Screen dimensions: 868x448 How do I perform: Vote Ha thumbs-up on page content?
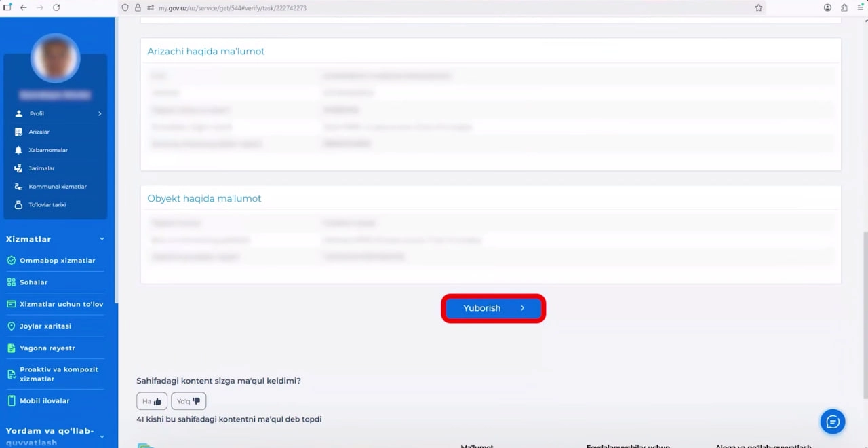pyautogui.click(x=152, y=401)
